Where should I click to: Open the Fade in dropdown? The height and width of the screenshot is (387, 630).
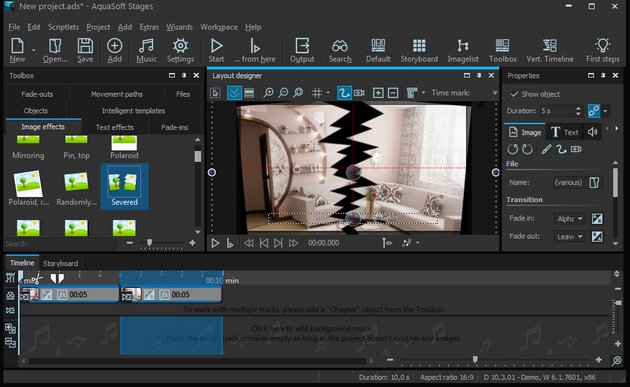click(570, 219)
